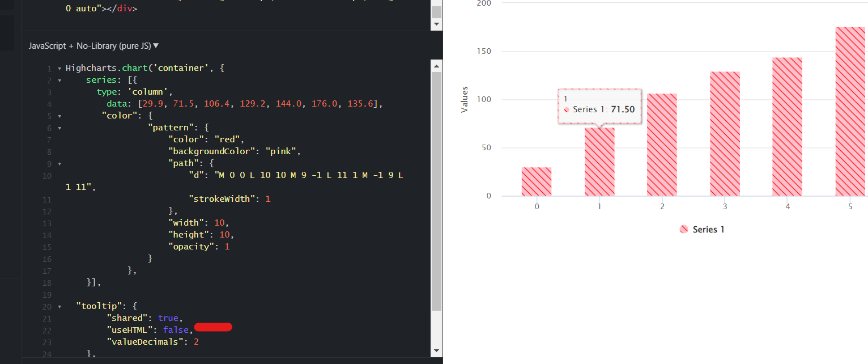Select the false value of the useHTML option
Screen dimensions: 868x364
(x=176, y=329)
